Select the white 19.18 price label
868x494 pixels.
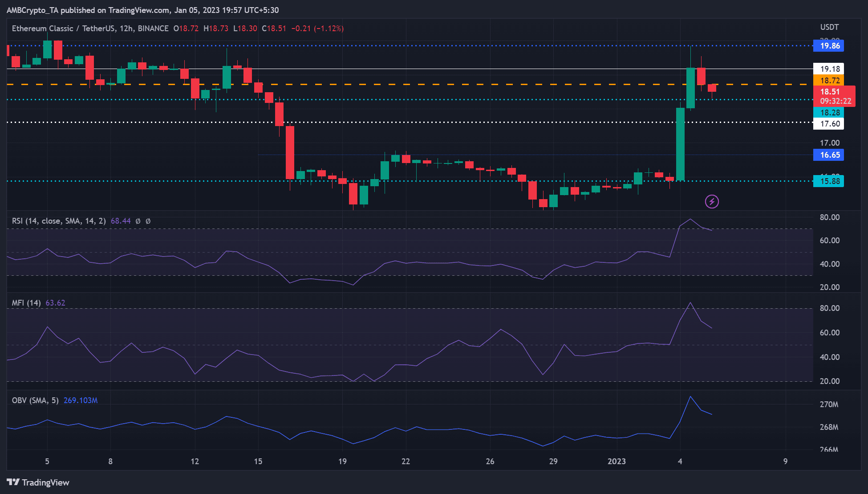(828, 69)
